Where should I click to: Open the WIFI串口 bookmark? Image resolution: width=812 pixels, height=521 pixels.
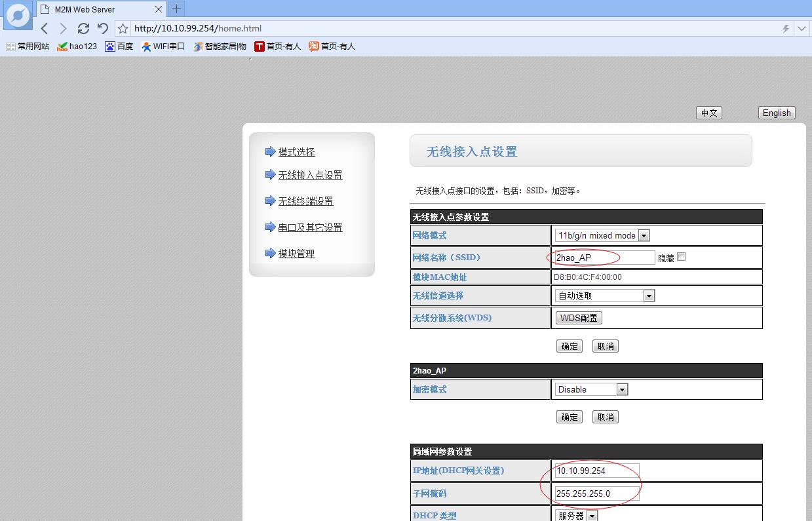[x=163, y=47]
